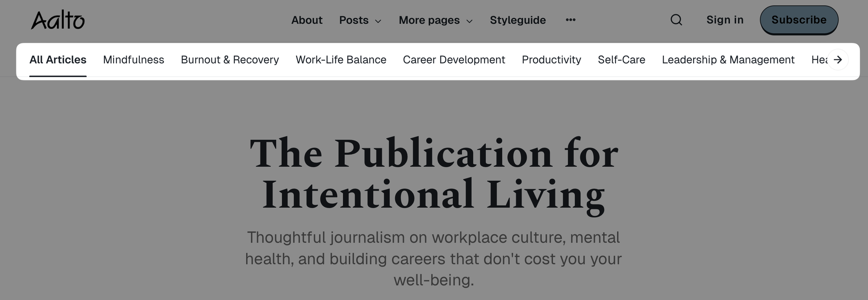Open the Burnout & Recovery category
This screenshot has width=868, height=300.
pos(230,60)
